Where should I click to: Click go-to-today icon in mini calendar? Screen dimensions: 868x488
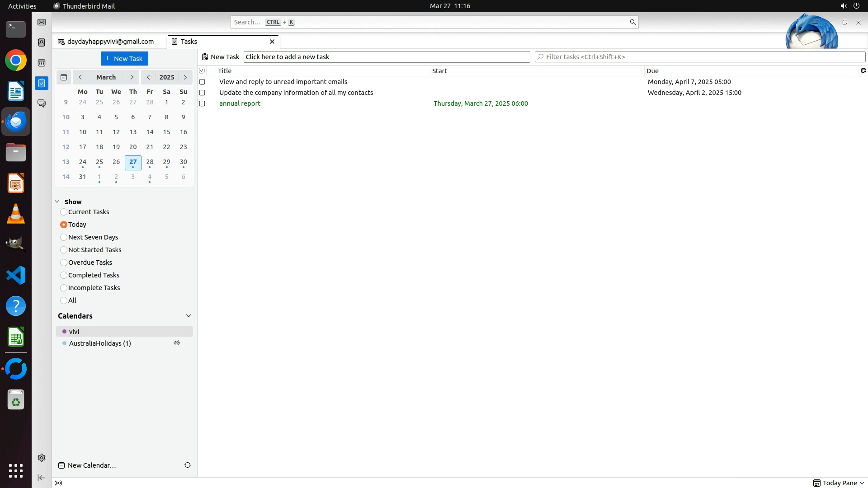[64, 77]
